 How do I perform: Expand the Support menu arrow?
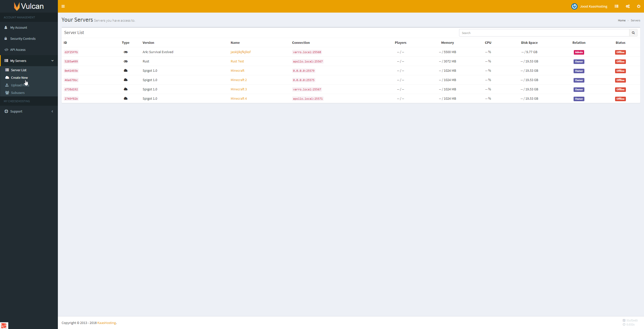tap(52, 111)
